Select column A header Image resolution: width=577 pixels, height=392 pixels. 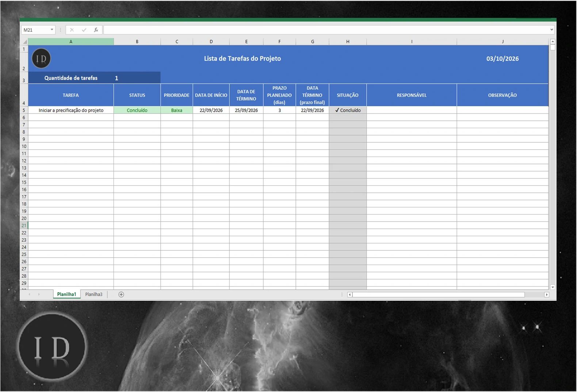click(x=71, y=42)
